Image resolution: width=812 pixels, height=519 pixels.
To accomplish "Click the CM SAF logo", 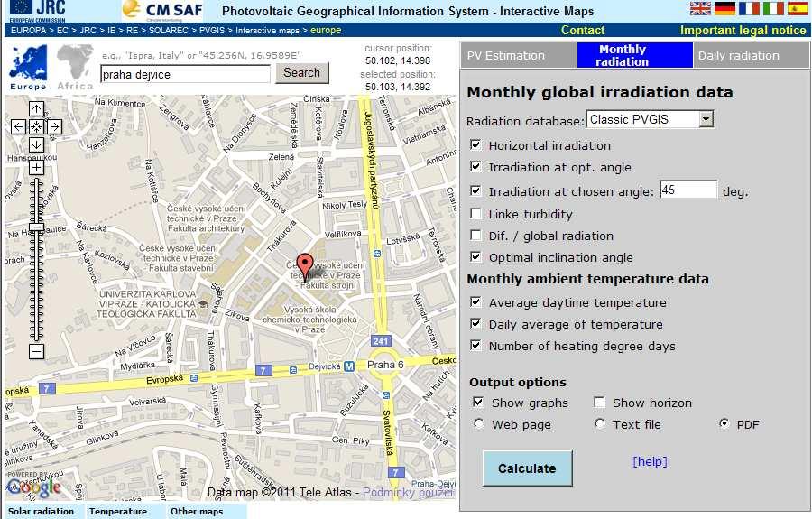I will click(162, 10).
